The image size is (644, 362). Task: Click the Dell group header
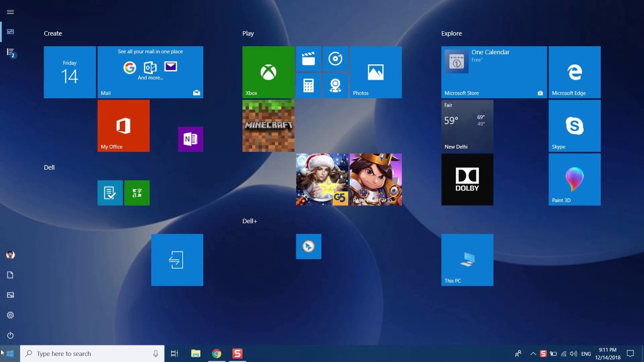click(x=49, y=167)
